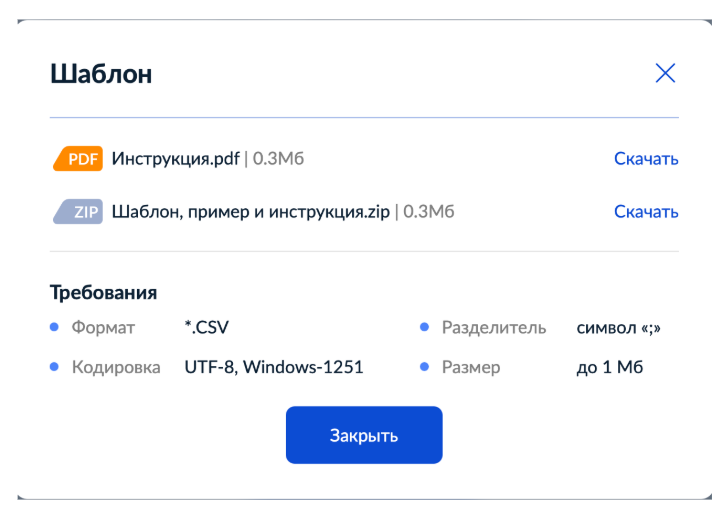The image size is (724, 522).
Task: Click the Разделитель requirement label
Action: pos(494,327)
